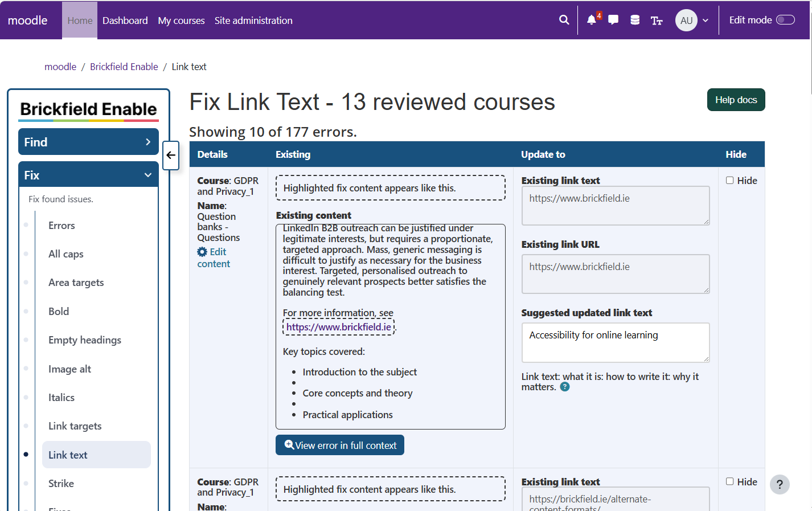Click 'Core concepts and theory' list item
The image size is (812, 511).
click(x=358, y=393)
